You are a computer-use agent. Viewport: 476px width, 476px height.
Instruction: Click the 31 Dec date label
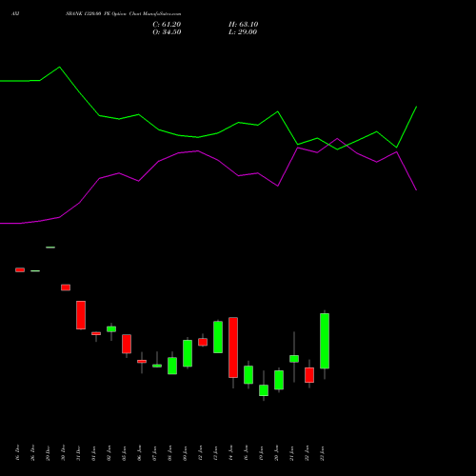click(78, 453)
